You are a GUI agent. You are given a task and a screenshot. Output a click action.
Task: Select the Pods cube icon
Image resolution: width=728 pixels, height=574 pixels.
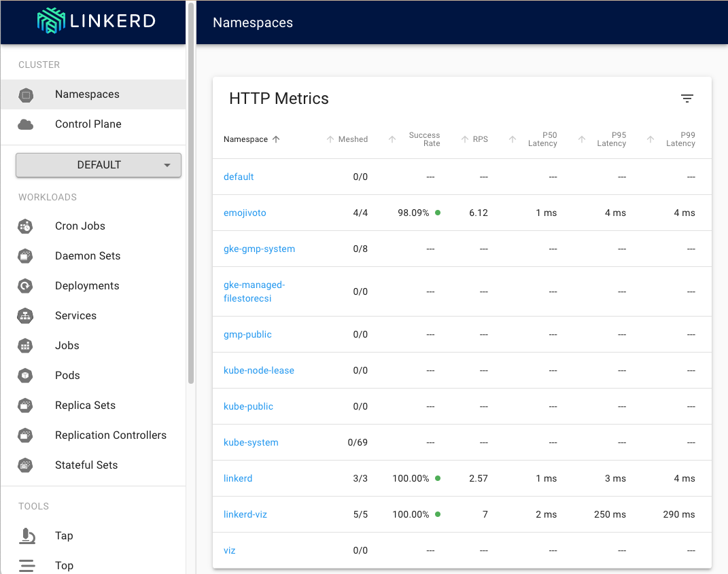pos(25,376)
